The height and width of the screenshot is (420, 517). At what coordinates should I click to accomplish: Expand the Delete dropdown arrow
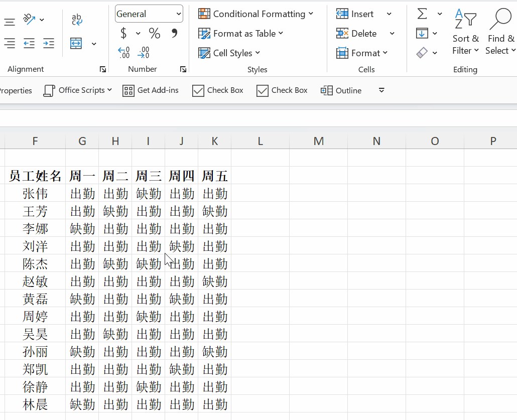392,33
